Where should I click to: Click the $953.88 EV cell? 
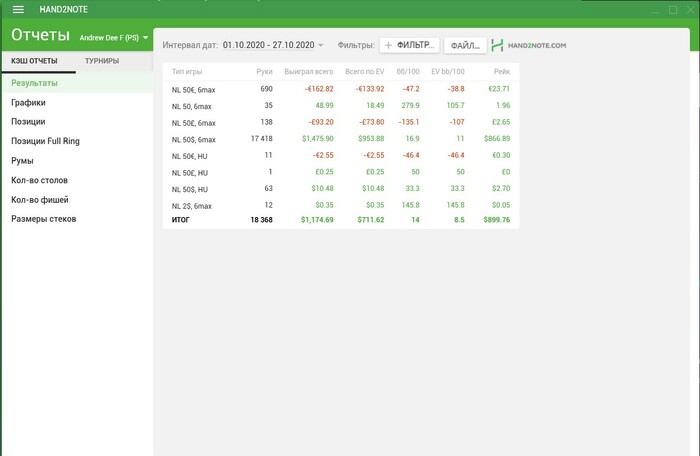[x=371, y=139]
